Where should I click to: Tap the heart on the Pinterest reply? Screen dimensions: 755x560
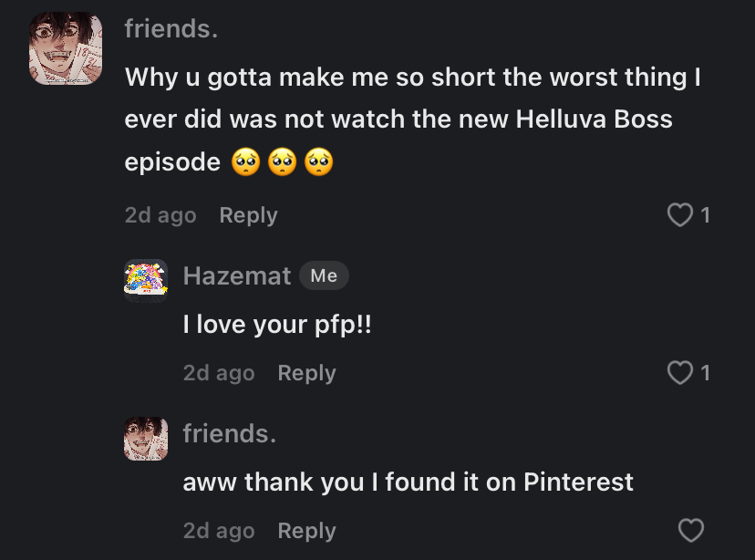691,531
